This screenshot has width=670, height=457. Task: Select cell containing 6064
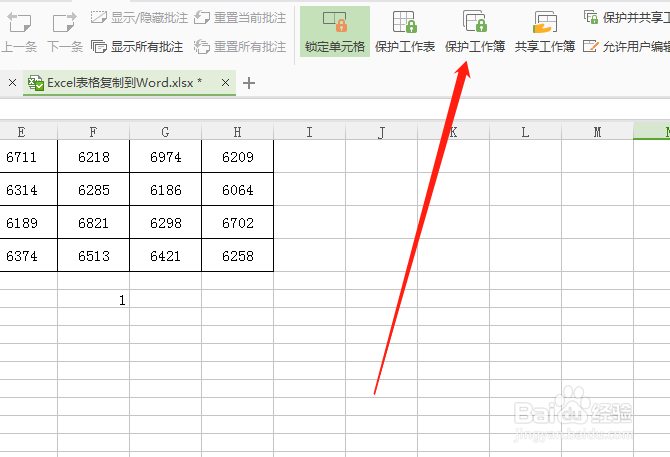coord(238,190)
